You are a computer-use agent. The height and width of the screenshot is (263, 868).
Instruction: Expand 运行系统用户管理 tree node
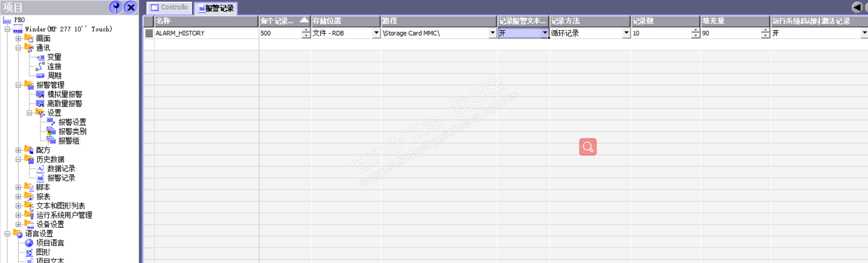18,215
